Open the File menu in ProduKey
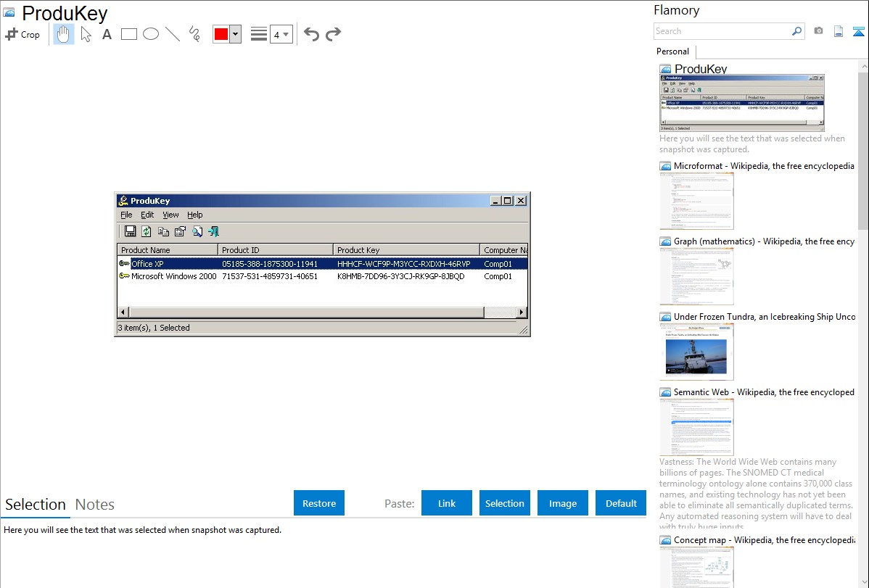 [x=126, y=215]
